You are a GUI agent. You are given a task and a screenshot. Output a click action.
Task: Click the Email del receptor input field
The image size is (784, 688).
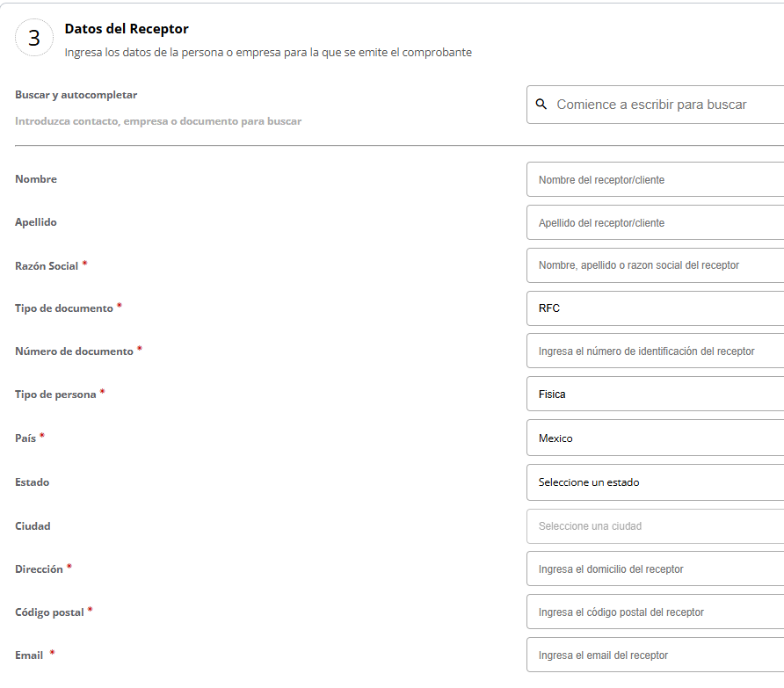point(655,655)
